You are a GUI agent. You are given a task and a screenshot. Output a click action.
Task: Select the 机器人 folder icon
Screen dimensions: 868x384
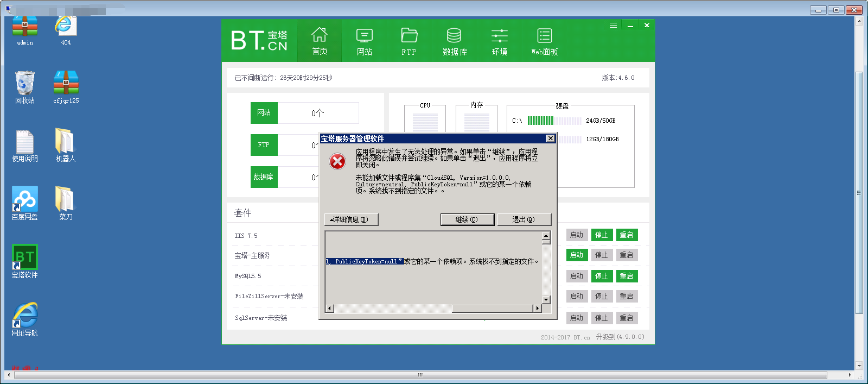66,146
